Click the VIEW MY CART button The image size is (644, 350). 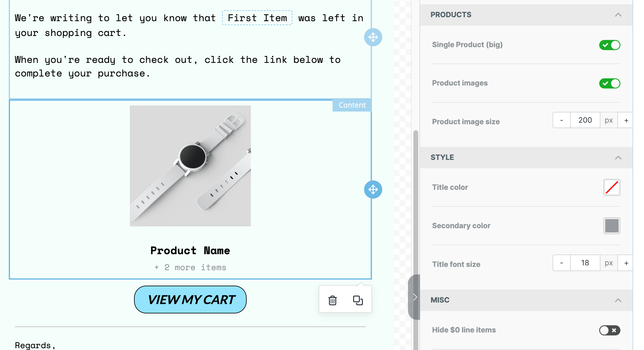point(190,300)
